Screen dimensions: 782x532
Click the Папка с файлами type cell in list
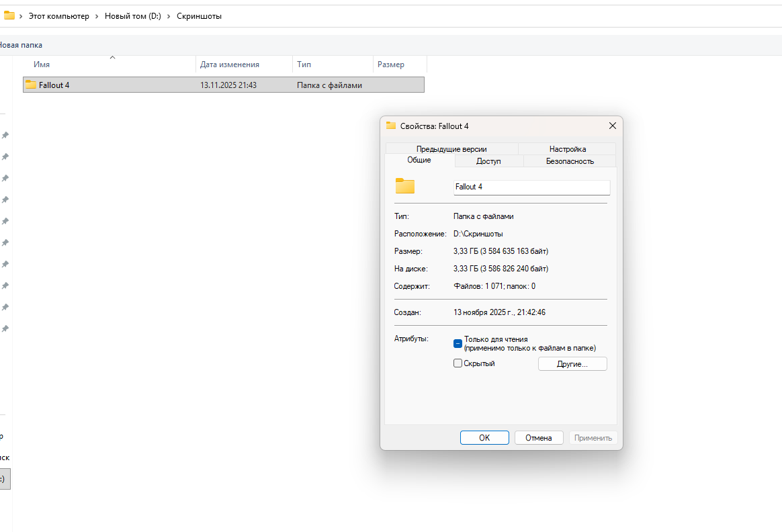(329, 85)
